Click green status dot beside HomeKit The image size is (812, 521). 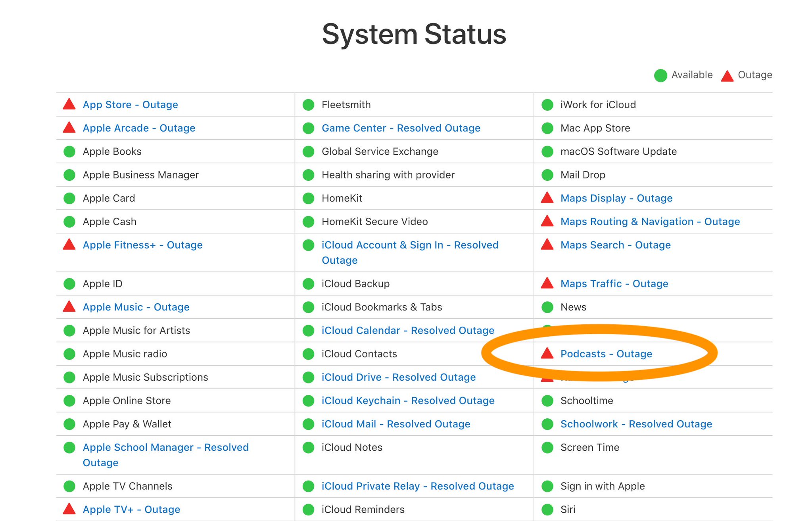308,198
